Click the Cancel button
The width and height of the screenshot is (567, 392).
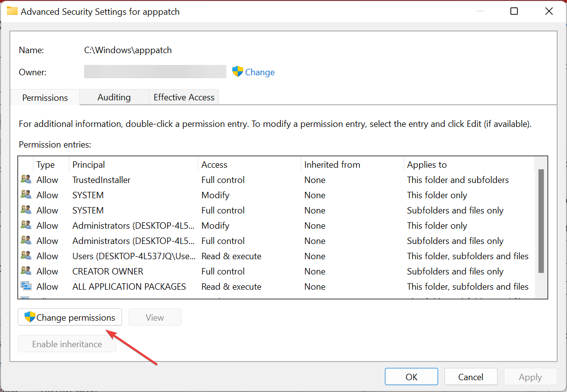tap(471, 377)
